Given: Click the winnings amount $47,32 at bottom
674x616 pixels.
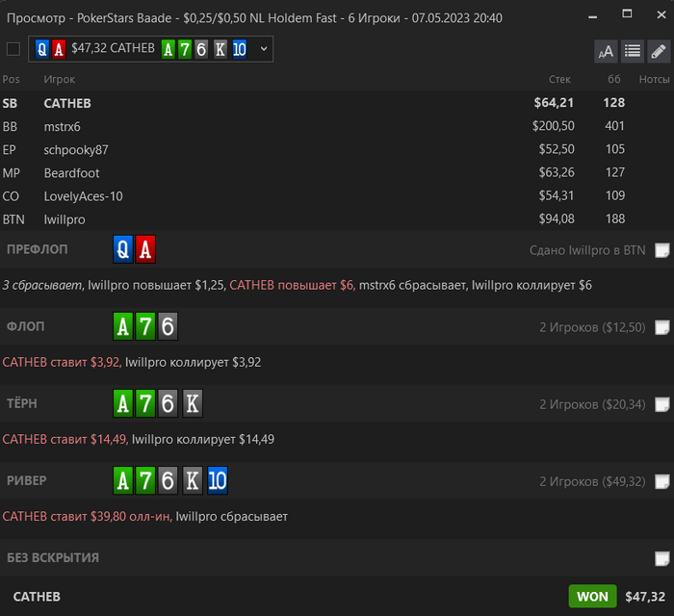Looking at the screenshot, I should (x=645, y=597).
